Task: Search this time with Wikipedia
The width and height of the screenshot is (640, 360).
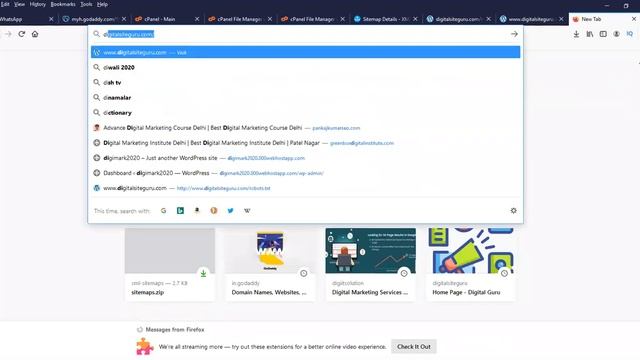Action: tap(247, 211)
